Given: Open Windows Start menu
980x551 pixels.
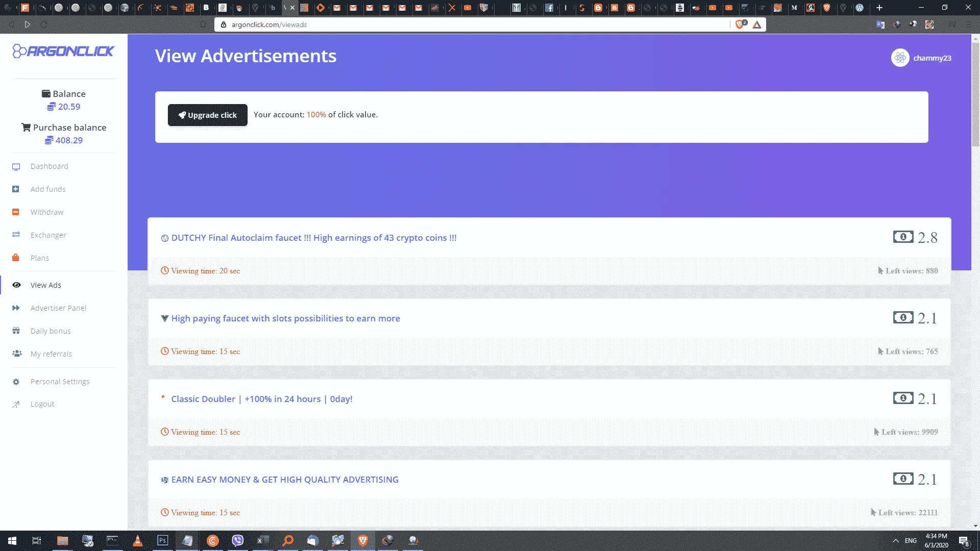Looking at the screenshot, I should [x=12, y=541].
